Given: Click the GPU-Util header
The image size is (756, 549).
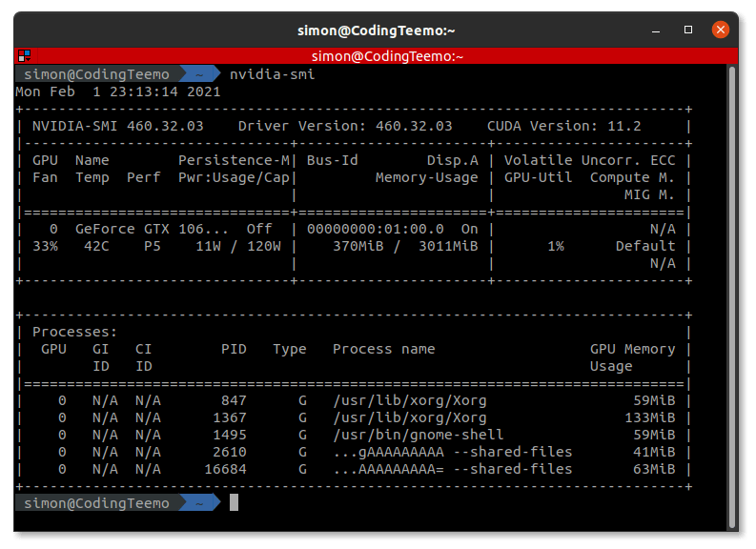Looking at the screenshot, I should [538, 177].
